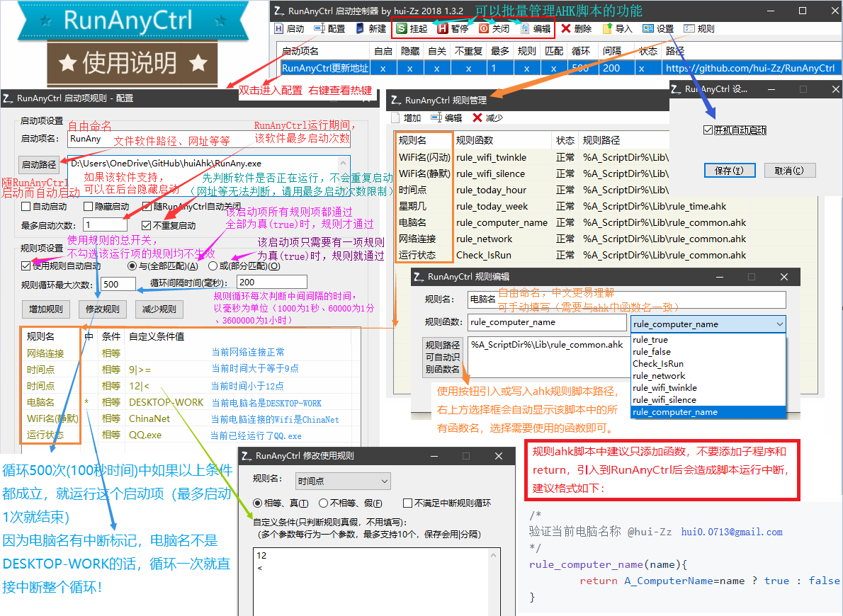Open 规则 management from the main toolbar
This screenshot has width=843, height=616.
pyautogui.click(x=699, y=28)
